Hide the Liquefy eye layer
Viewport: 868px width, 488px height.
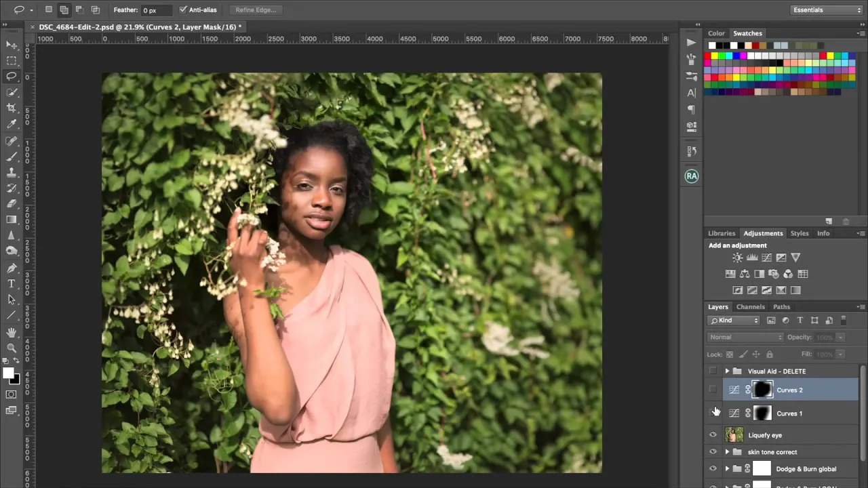pyautogui.click(x=713, y=435)
